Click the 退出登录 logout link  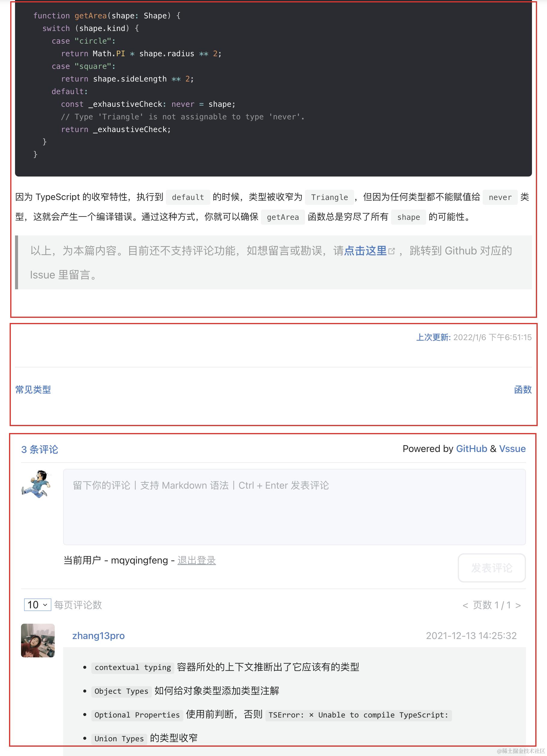(197, 560)
